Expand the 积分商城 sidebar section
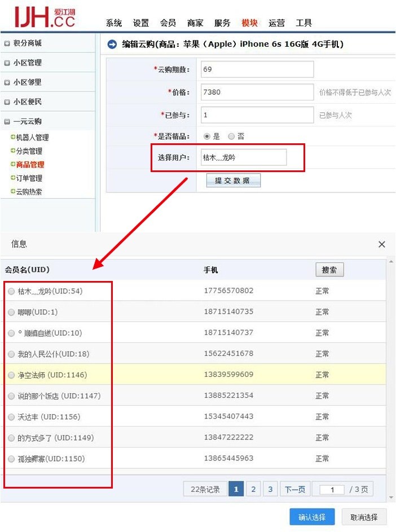The image size is (396, 532). (x=7, y=43)
